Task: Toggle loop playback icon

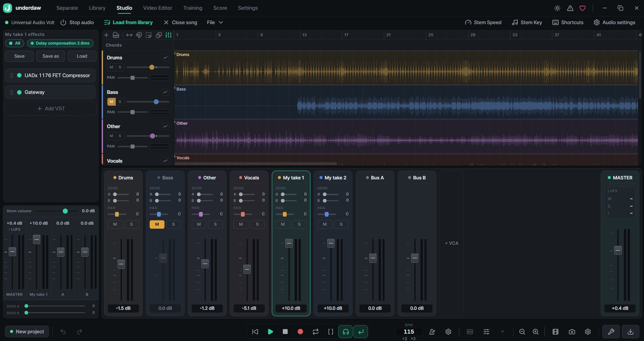Action: [x=316, y=332]
